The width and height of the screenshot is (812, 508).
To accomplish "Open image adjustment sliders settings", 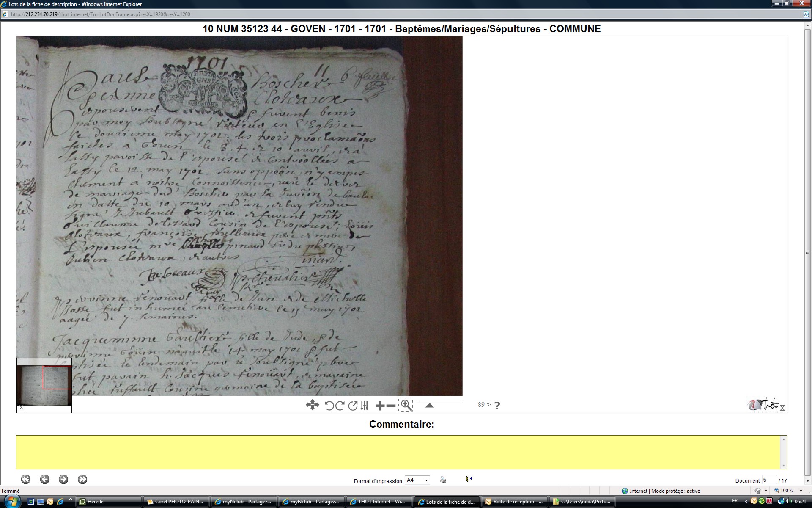I will pos(365,406).
